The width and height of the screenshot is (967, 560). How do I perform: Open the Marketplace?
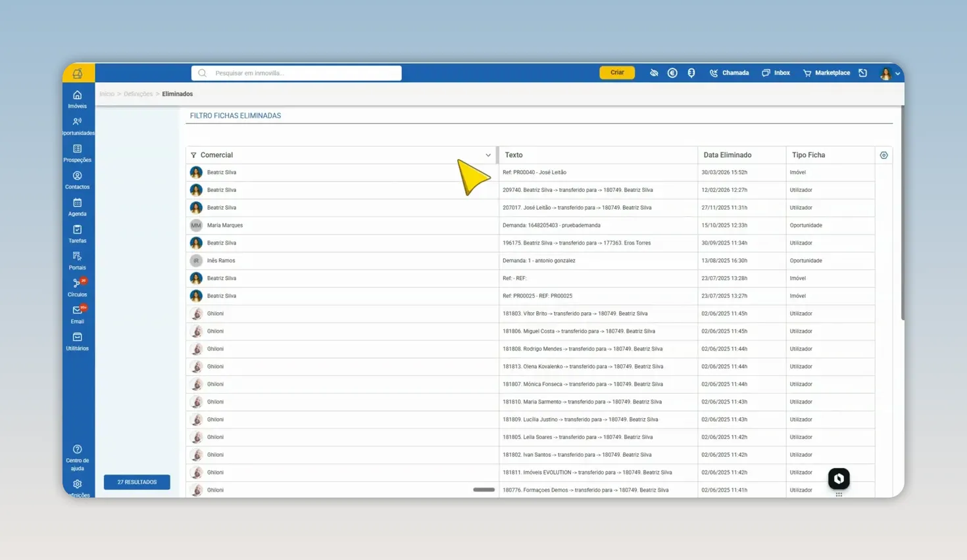tap(826, 73)
